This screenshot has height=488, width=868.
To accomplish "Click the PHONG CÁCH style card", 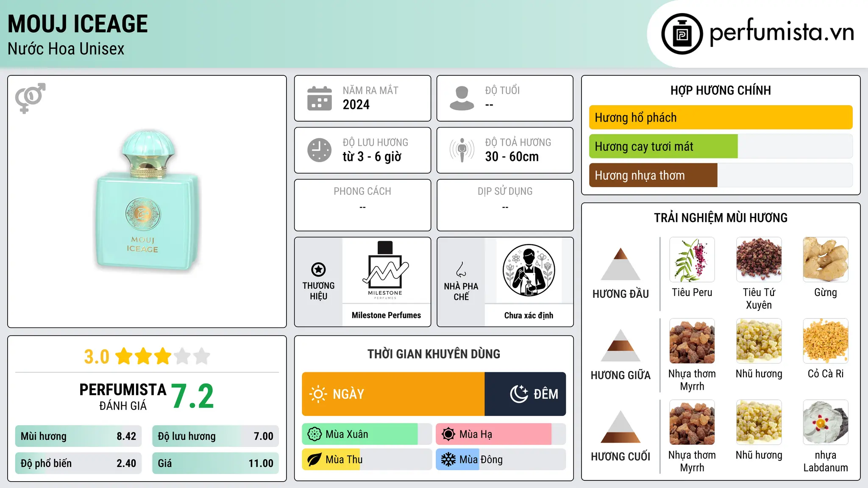I will 362,205.
